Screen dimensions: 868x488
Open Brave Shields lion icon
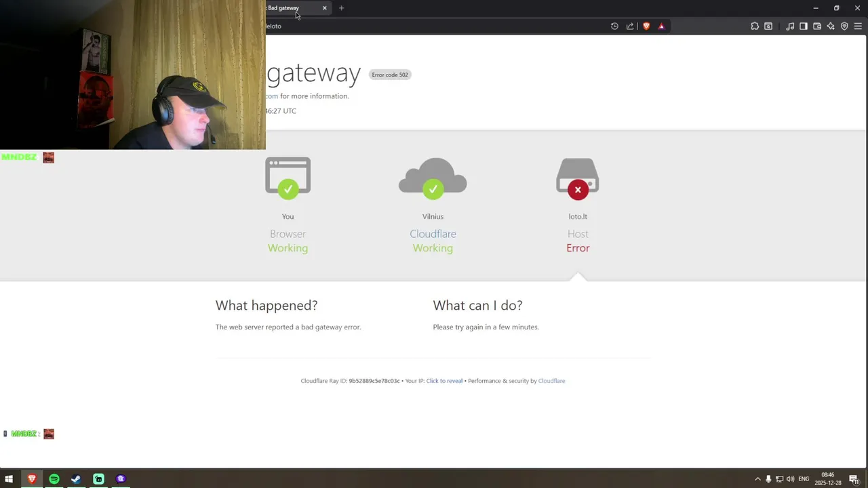(x=646, y=26)
